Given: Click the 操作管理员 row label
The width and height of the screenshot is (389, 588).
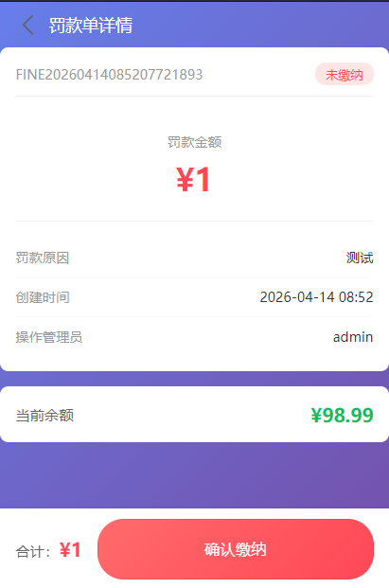Looking at the screenshot, I should tap(49, 337).
